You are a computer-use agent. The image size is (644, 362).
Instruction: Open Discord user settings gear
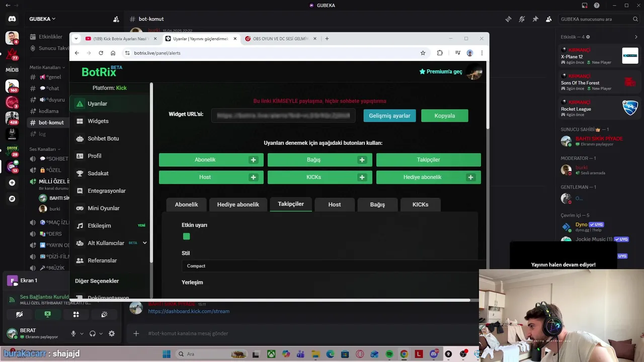click(112, 333)
